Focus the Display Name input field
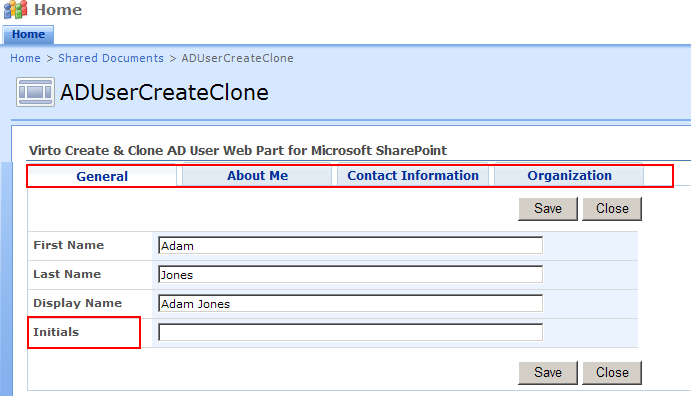This screenshot has height=396, width=691. coord(350,303)
